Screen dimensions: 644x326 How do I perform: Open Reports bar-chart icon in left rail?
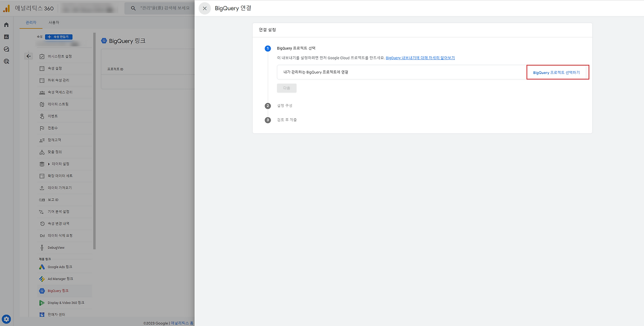click(x=7, y=37)
